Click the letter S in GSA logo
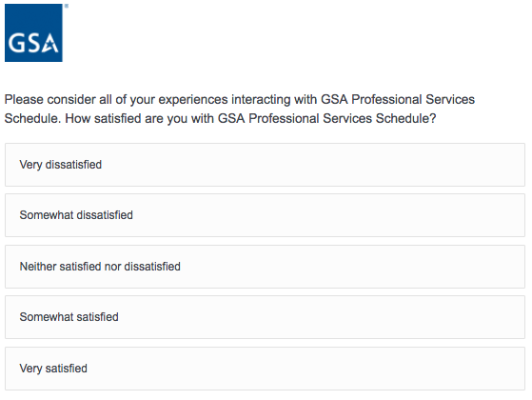Screen dimensions: 532x400 (x=32, y=43)
